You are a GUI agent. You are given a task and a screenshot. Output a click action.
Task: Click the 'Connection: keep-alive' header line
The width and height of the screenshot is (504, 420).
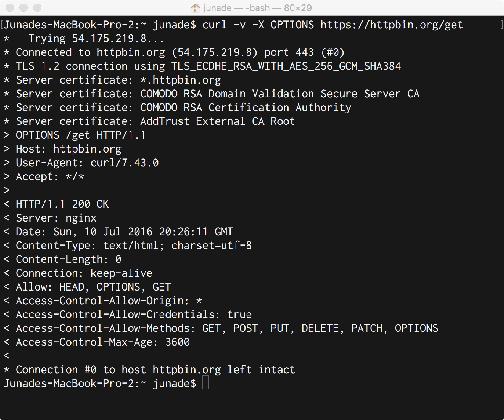point(84,273)
